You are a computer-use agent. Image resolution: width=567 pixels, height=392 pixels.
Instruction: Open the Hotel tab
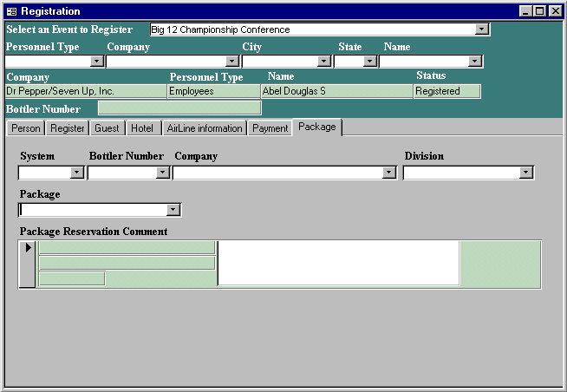(142, 128)
